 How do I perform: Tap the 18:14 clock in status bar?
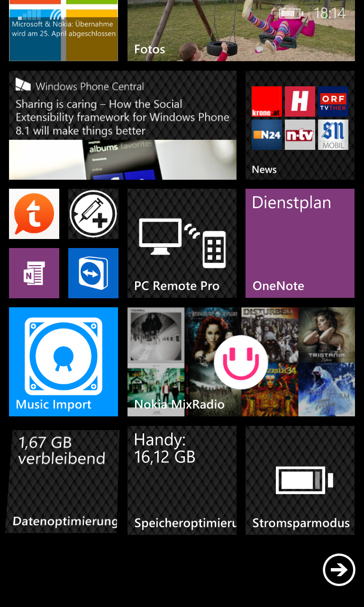point(330,13)
